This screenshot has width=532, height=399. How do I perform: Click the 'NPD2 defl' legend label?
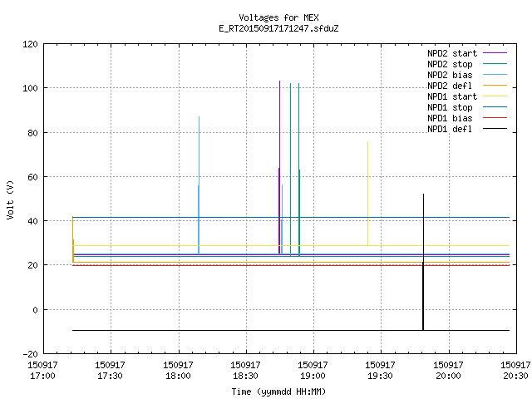(450, 86)
